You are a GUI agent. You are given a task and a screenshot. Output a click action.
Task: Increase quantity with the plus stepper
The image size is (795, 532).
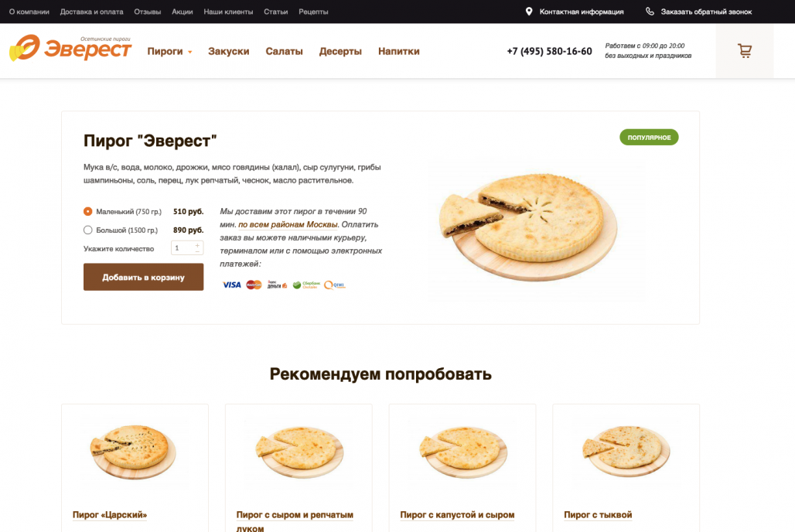(x=197, y=245)
